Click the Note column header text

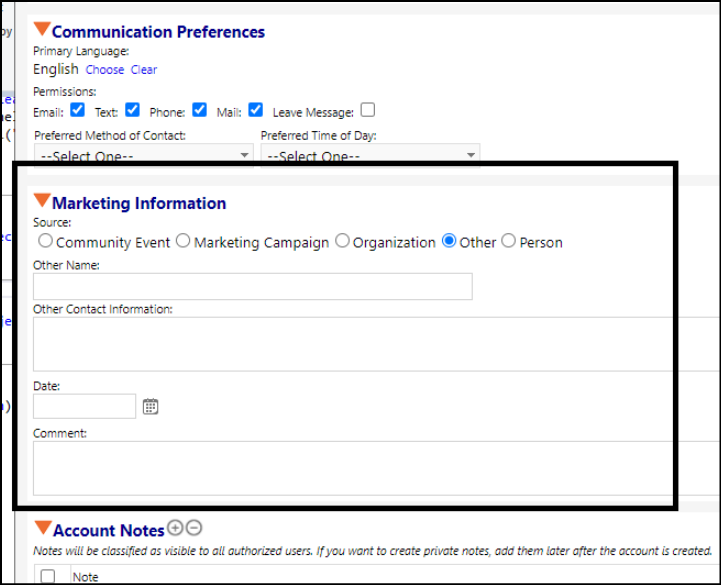coord(86,577)
